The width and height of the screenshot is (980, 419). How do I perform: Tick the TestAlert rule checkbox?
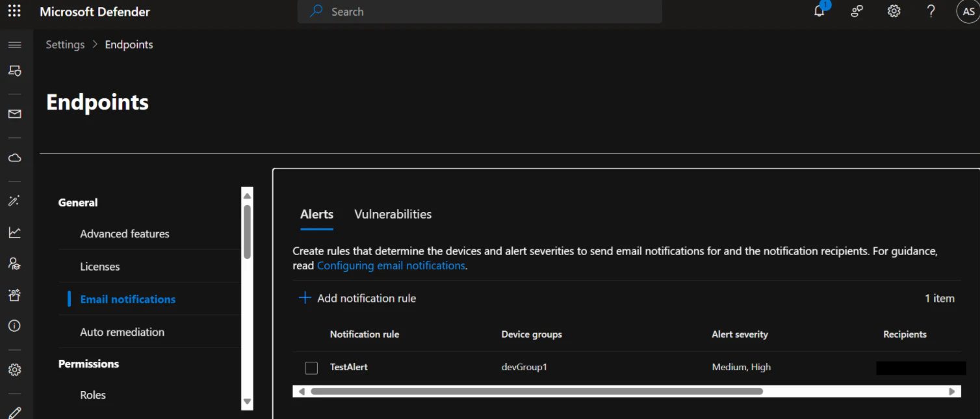tap(311, 368)
